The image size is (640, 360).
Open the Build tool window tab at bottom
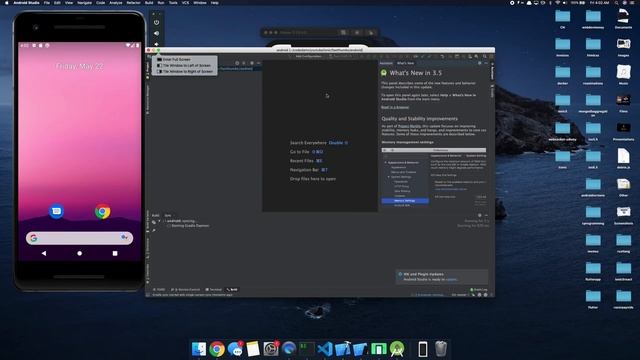(x=232, y=289)
